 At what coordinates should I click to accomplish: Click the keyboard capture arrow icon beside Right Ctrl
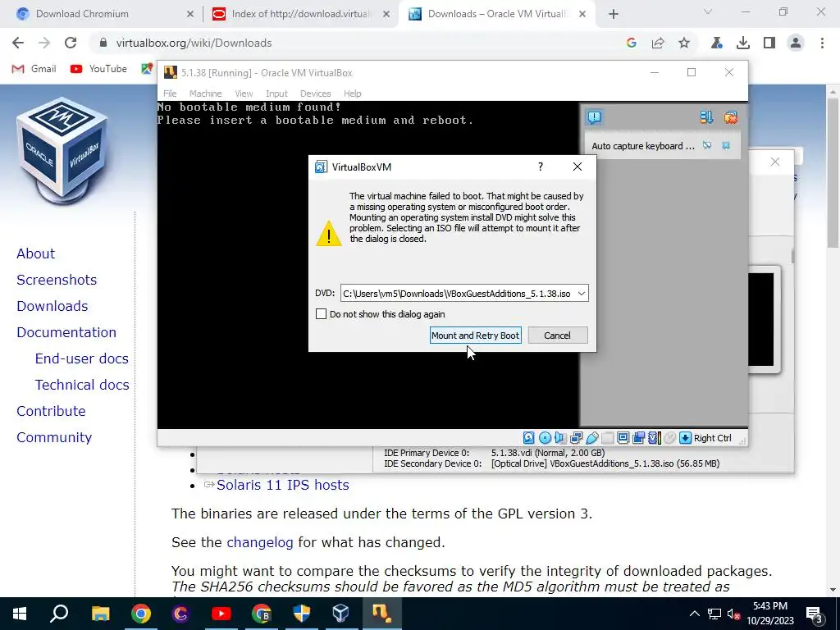[685, 438]
